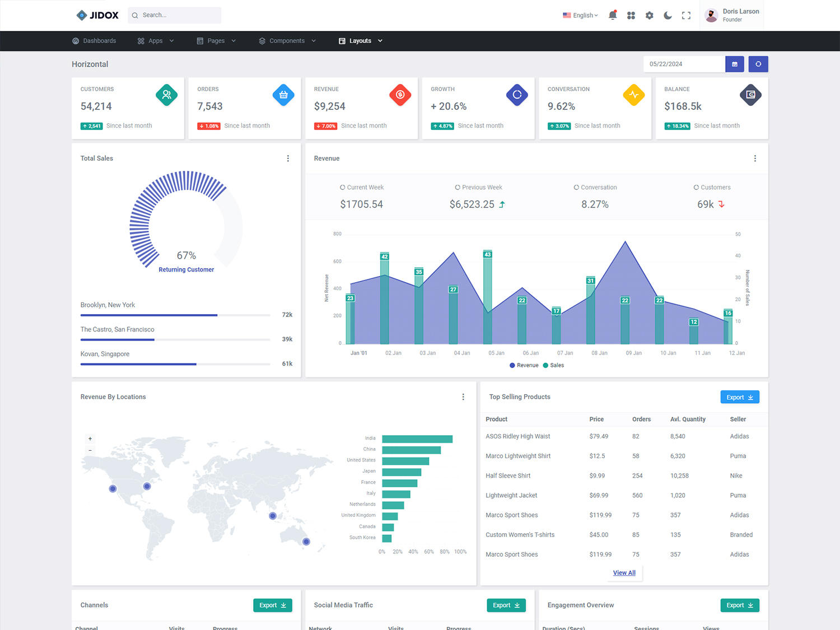840x630 pixels.
Task: Click the Brooklyn, New York progress bar
Action: click(148, 315)
